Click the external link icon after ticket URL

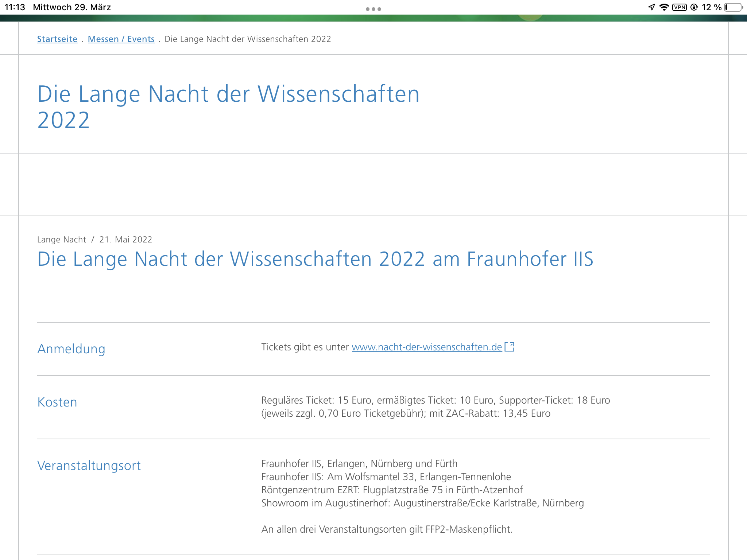tap(510, 347)
